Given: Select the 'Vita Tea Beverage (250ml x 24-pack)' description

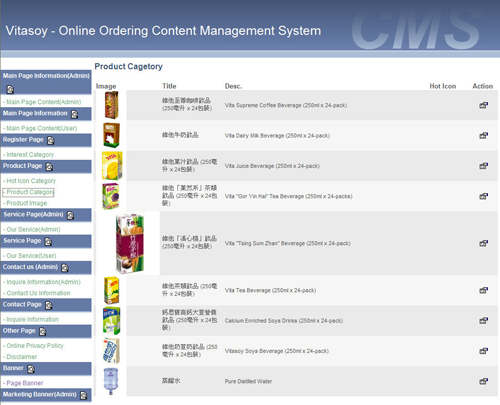Looking at the screenshot, I should [x=270, y=290].
